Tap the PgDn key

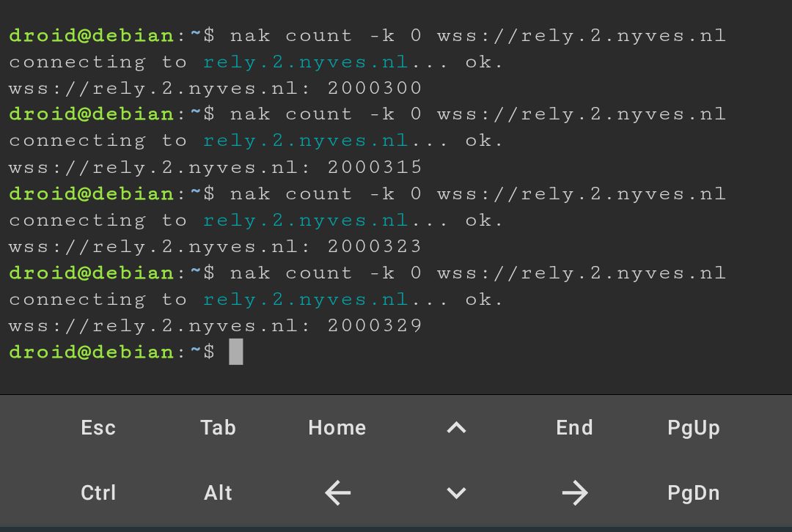point(694,492)
